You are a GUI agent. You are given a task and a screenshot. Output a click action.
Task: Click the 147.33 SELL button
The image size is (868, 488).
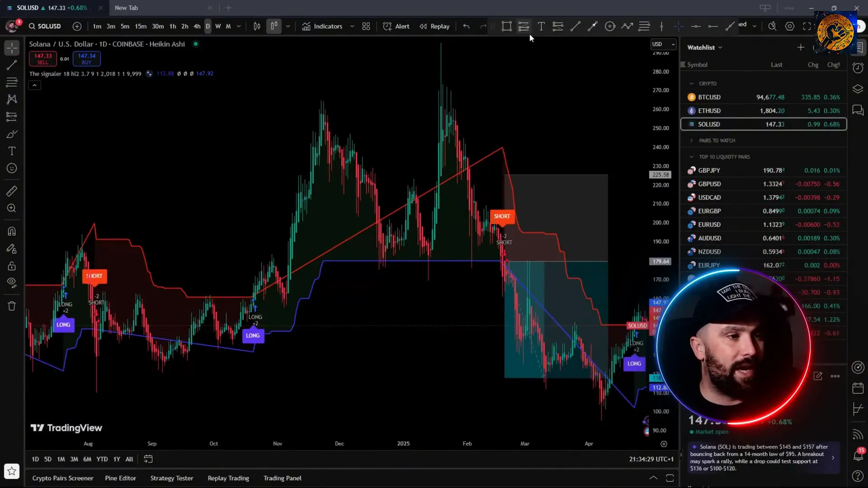(43, 58)
